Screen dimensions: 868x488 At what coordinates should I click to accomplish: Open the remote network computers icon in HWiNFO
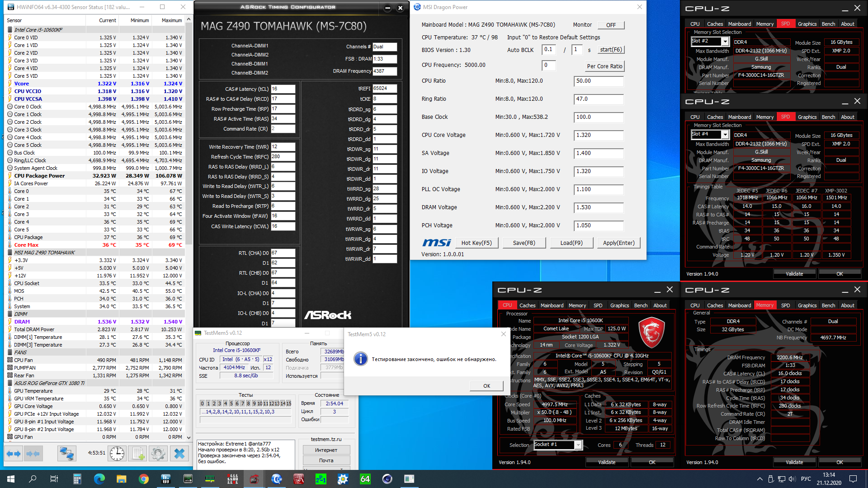[66, 453]
